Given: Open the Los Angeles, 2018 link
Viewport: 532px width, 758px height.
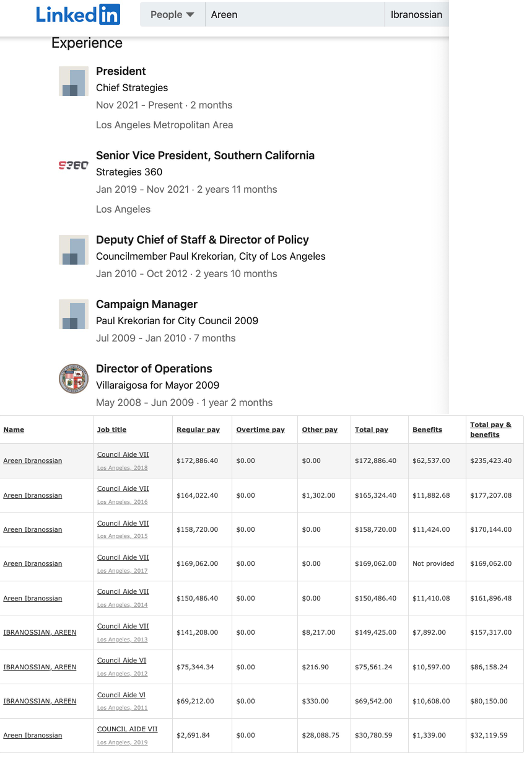Looking at the screenshot, I should click(123, 468).
